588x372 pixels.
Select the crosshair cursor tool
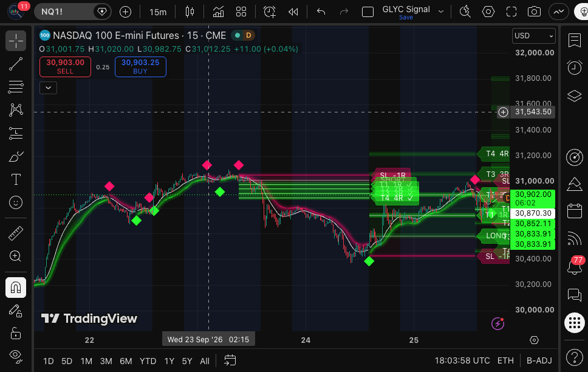point(16,41)
